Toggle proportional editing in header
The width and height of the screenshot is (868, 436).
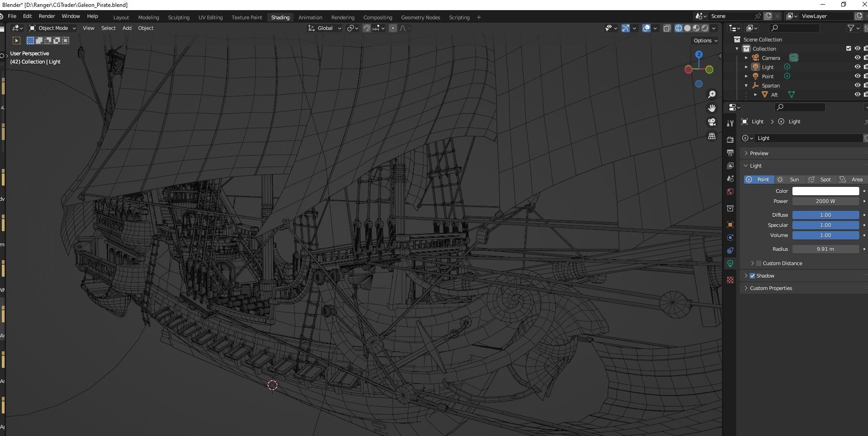point(393,28)
